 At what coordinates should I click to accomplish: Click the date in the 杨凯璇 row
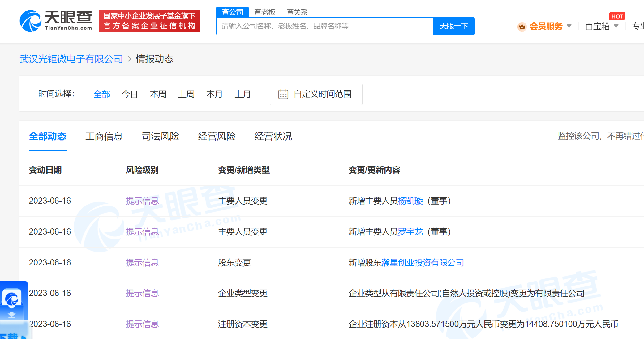click(50, 201)
